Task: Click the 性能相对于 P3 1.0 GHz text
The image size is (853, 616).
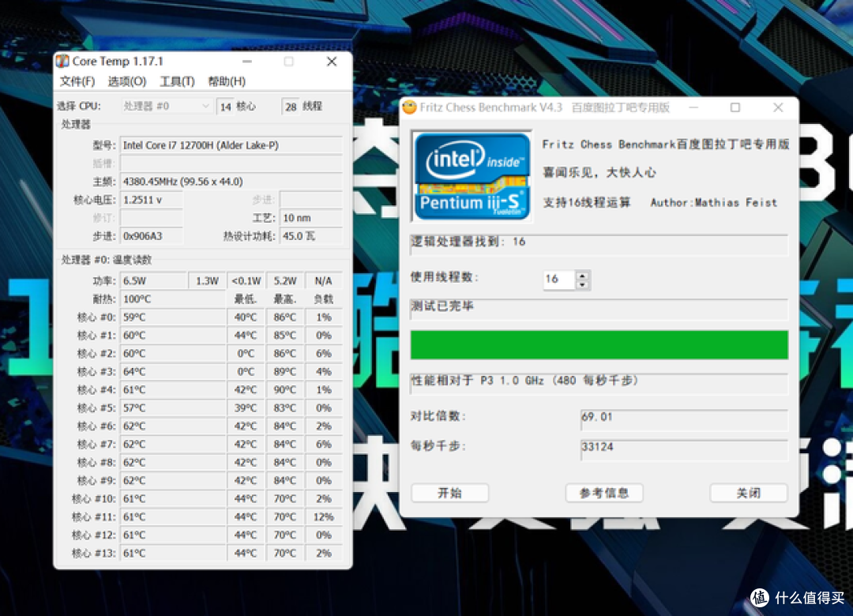Action: pos(524,381)
